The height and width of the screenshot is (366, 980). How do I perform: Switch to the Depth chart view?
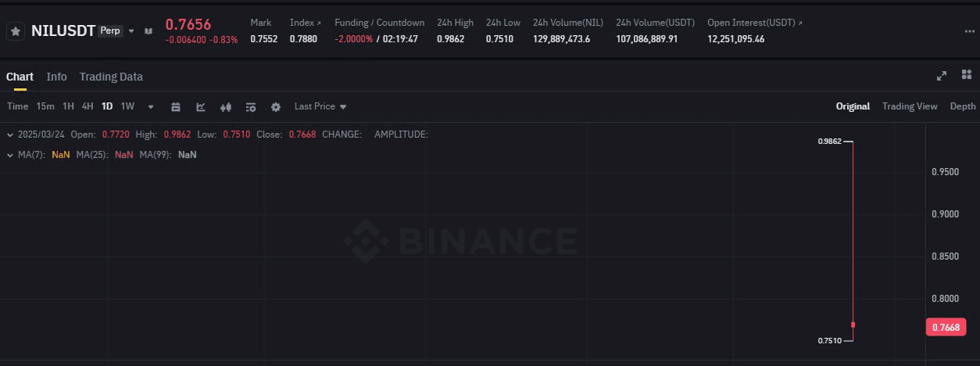[x=963, y=106]
